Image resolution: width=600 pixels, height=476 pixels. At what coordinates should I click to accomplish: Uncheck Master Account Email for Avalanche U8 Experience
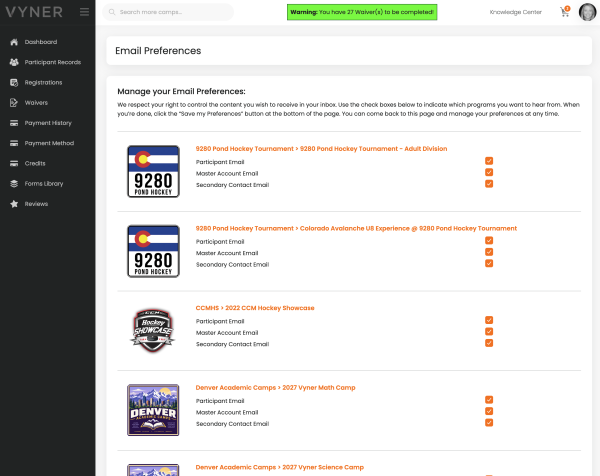coord(489,252)
